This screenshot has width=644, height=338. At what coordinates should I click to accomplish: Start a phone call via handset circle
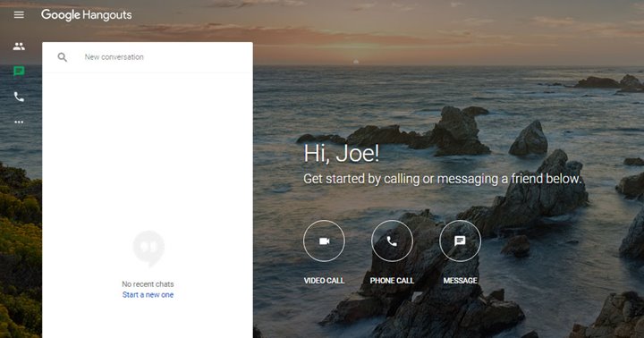(x=392, y=241)
